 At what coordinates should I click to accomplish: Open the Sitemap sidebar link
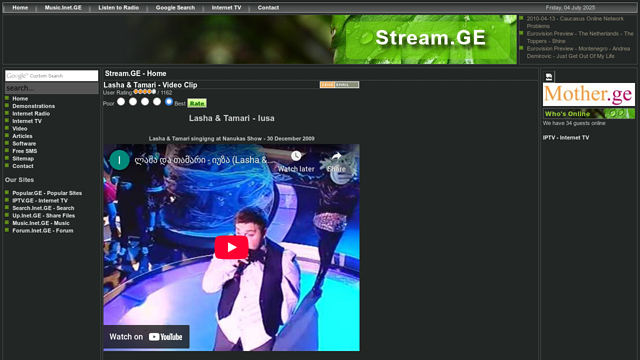pos(23,158)
